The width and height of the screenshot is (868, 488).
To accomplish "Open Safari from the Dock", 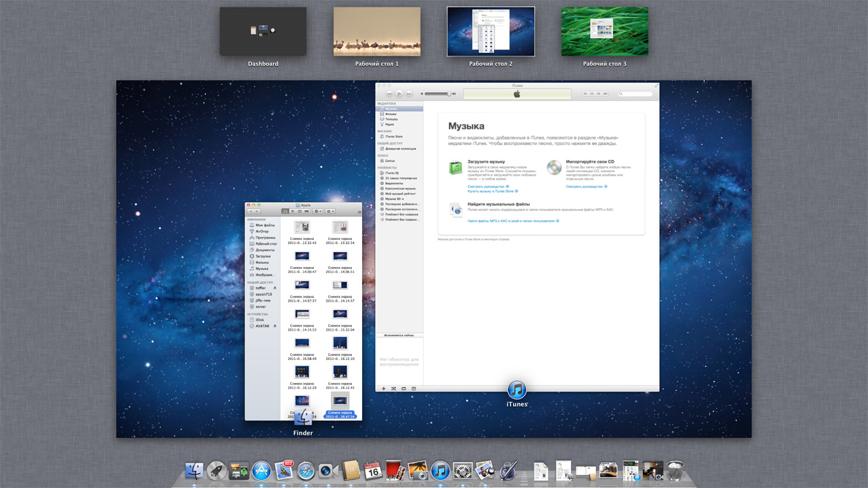I will point(306,471).
